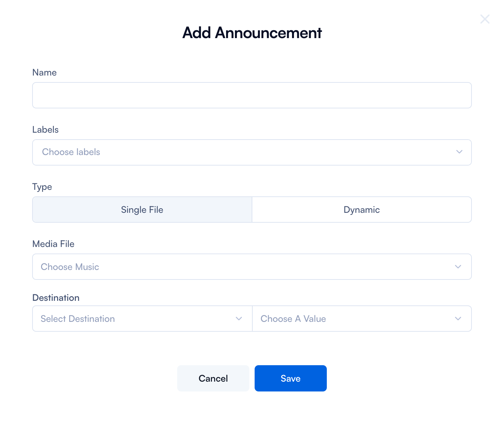Click the chevron arrow in Media File field
The width and height of the screenshot is (504, 423).
[458, 267]
